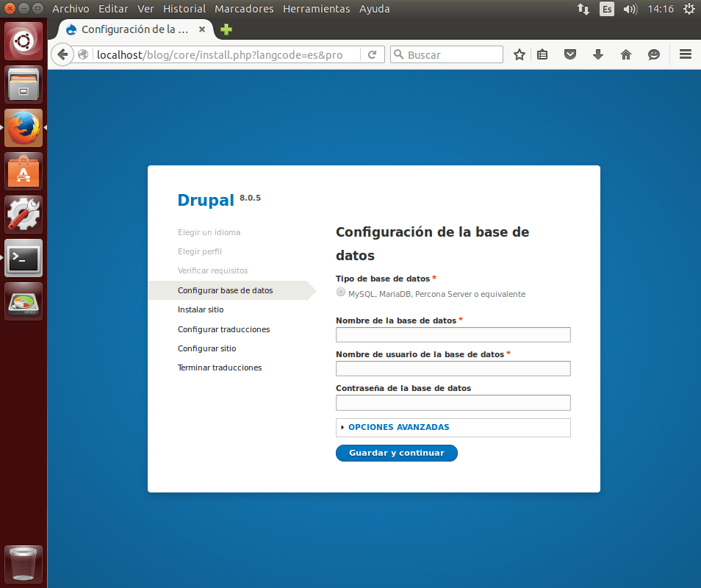Launch Ubuntu Software Center from dock
Viewport: 701px width, 588px height.
(x=24, y=171)
